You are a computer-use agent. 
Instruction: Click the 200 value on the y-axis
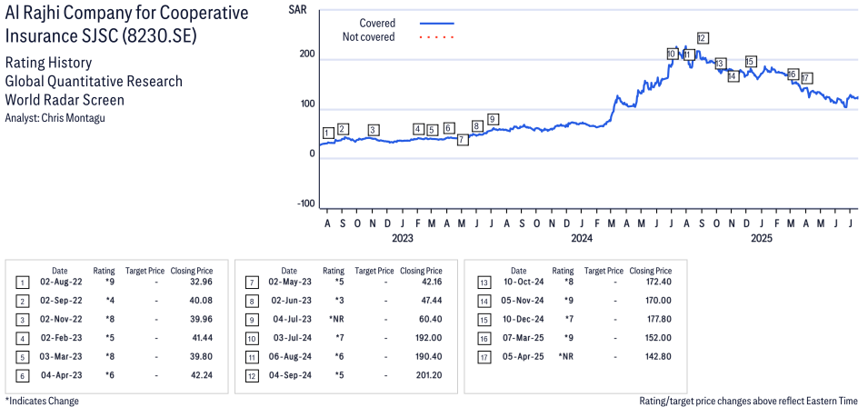[308, 55]
